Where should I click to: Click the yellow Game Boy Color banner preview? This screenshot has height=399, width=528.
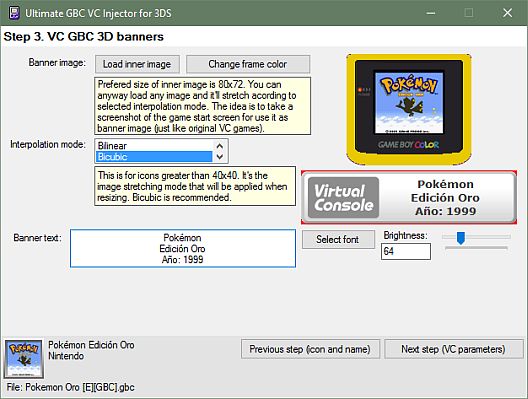pos(408,109)
